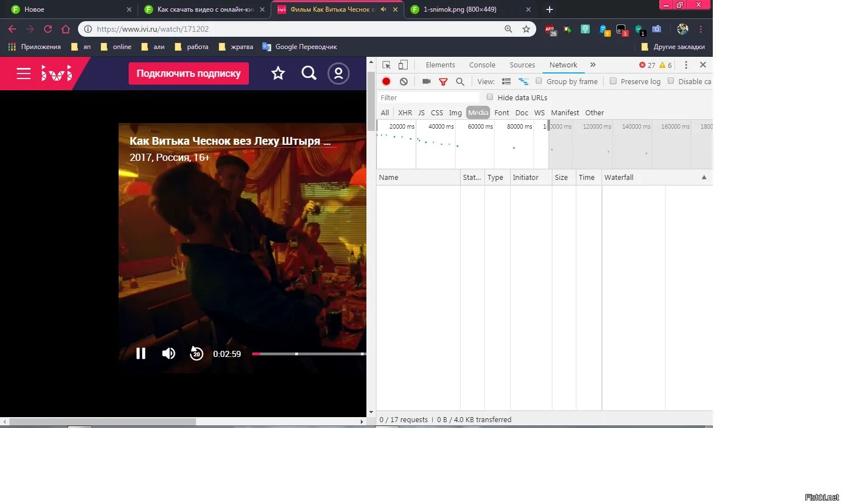
Task: Filter requests by Manifest
Action: (x=565, y=112)
